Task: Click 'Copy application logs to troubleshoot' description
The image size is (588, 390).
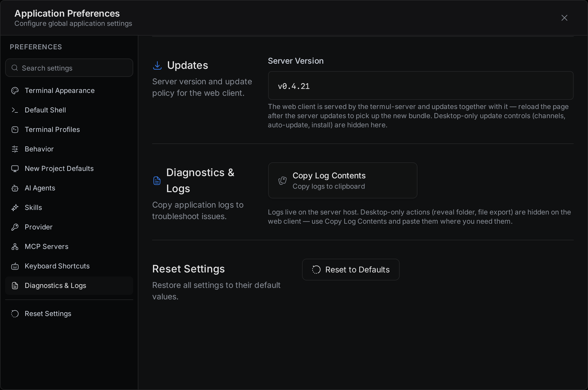Action: click(x=198, y=210)
